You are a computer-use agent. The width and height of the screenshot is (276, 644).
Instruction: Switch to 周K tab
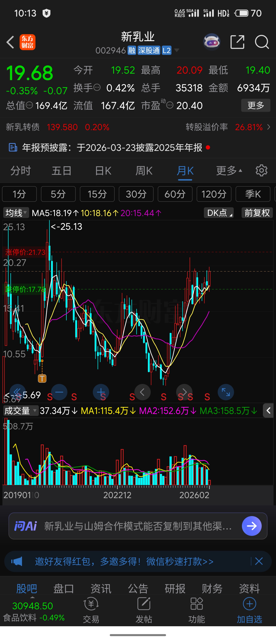144,170
